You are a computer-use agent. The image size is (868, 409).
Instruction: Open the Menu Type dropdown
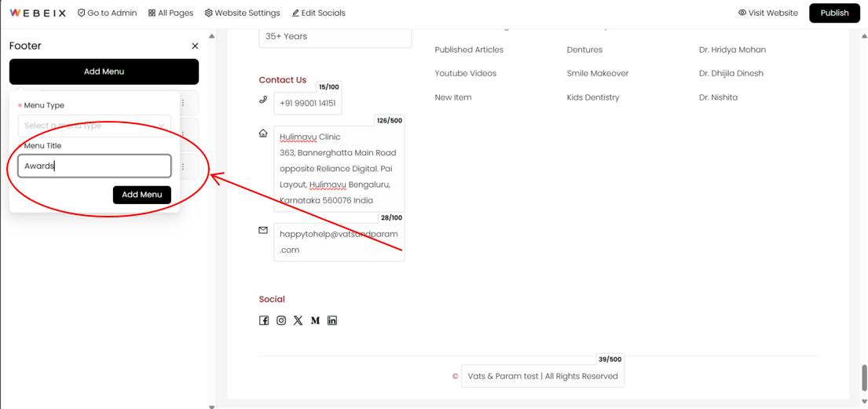(94, 126)
